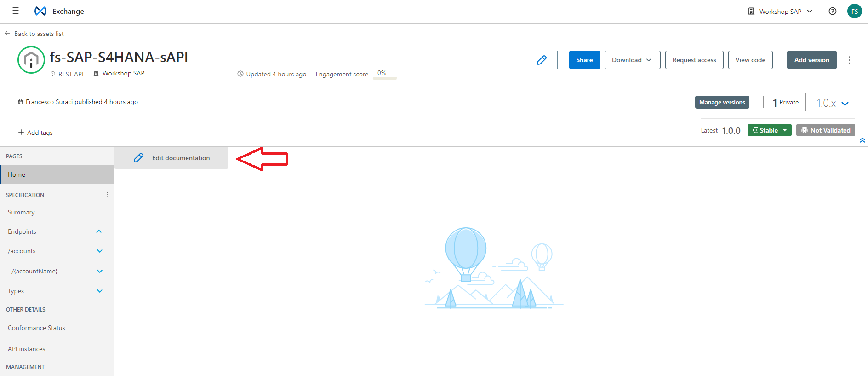Click Request access

coord(694,60)
